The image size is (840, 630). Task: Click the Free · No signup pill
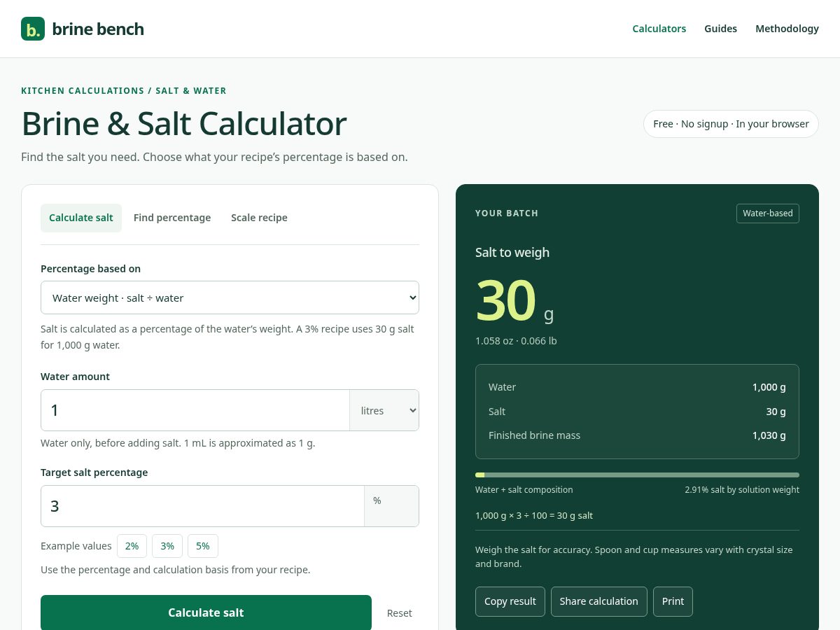(731, 124)
